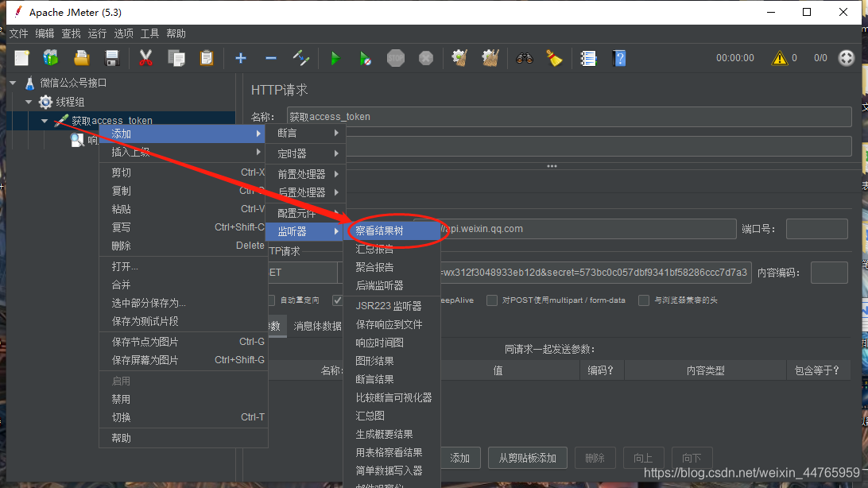Choose 响应时间图 listener

tap(392, 343)
